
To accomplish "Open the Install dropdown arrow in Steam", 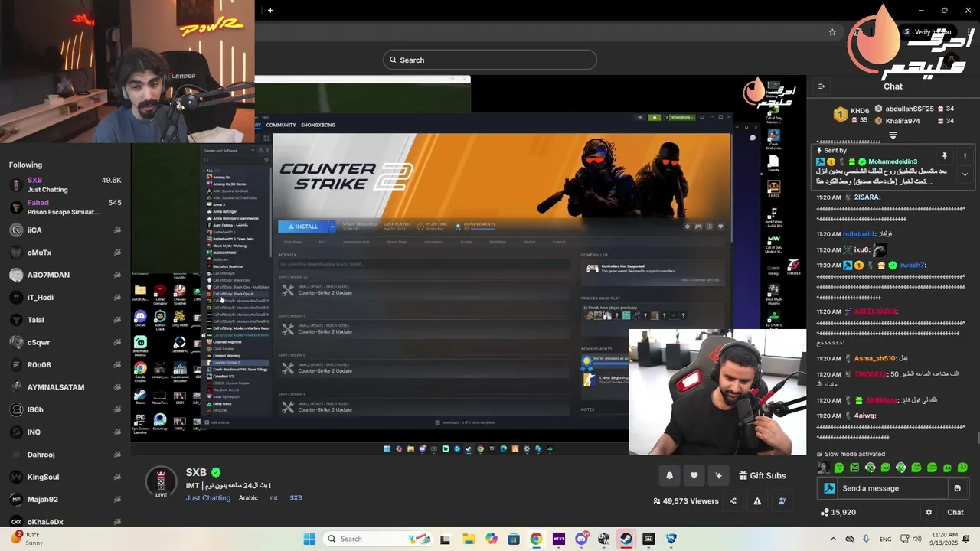I will pyautogui.click(x=332, y=227).
